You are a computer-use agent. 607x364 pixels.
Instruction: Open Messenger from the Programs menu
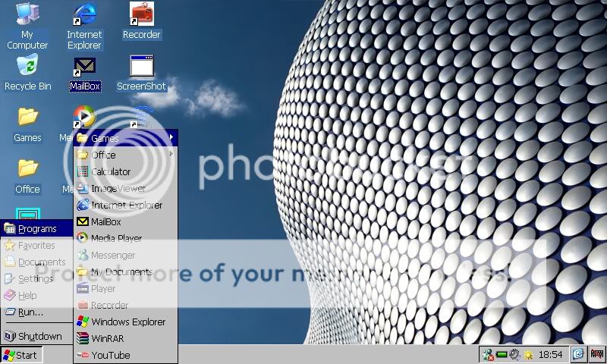tap(125, 255)
